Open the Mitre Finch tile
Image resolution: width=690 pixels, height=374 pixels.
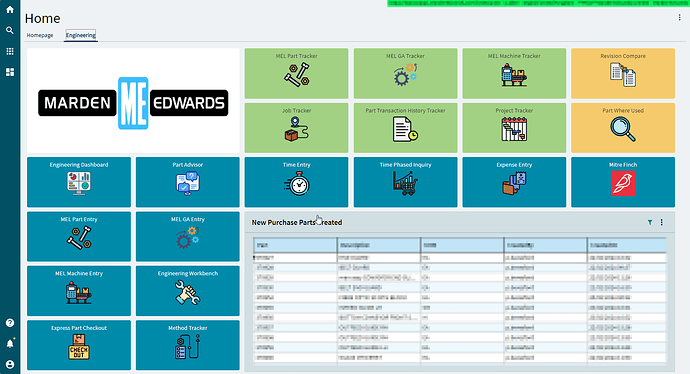(623, 182)
